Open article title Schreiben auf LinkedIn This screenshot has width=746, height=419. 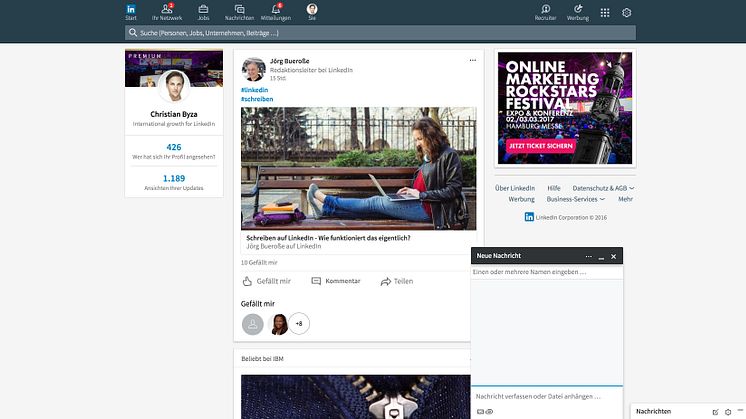pyautogui.click(x=328, y=238)
